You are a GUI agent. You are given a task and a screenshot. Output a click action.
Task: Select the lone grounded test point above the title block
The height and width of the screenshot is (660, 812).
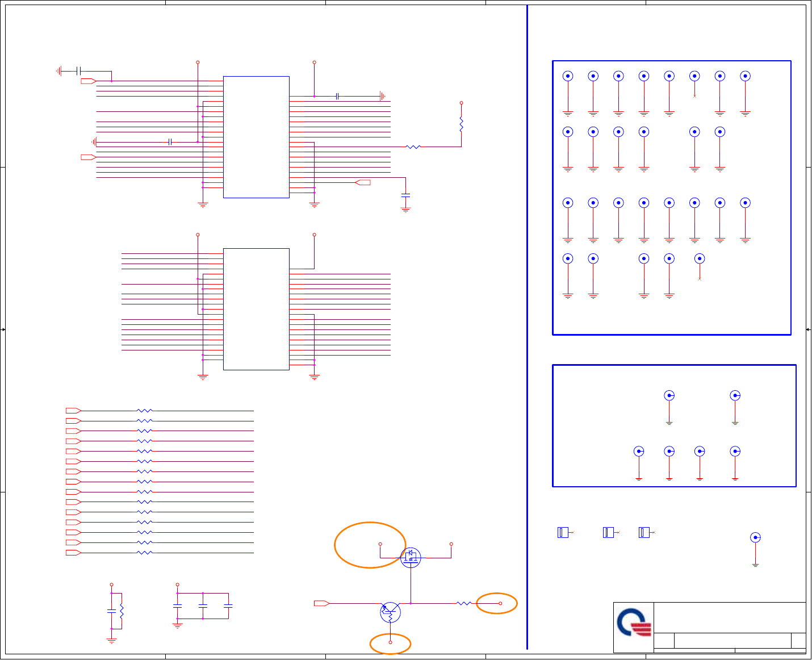tap(755, 537)
